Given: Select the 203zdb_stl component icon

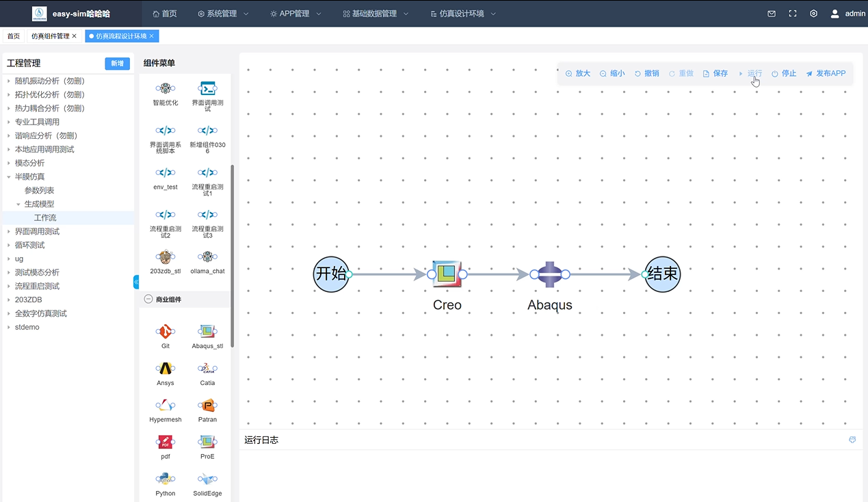Looking at the screenshot, I should (166, 257).
